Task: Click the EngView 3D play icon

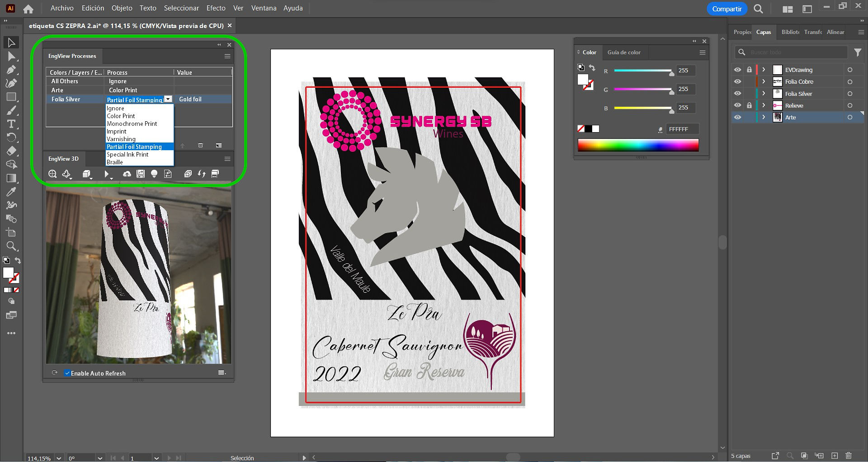Action: pyautogui.click(x=107, y=174)
